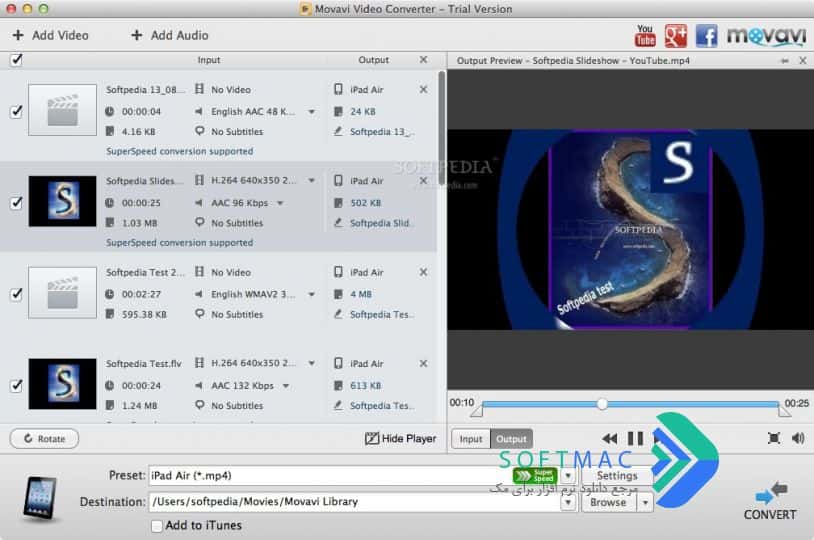Click the subtitles icon in Softpedia Slides row
The image size is (814, 540).
coord(199,223)
